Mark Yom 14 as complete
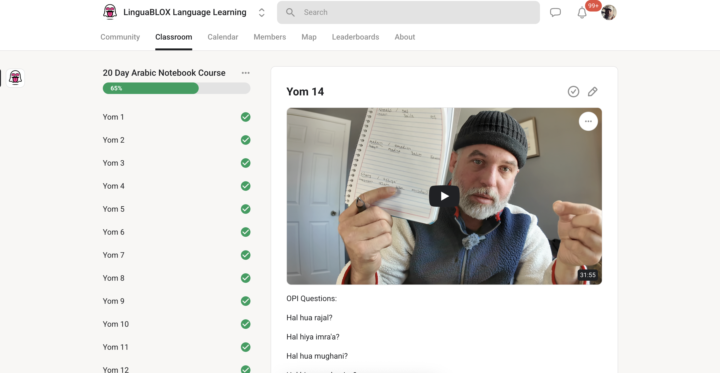 (x=573, y=91)
